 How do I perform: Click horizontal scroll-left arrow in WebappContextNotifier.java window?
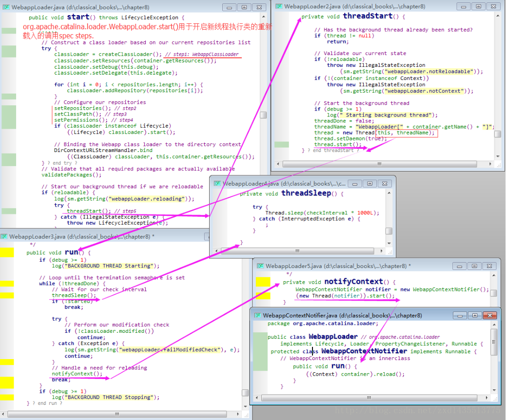point(257,398)
